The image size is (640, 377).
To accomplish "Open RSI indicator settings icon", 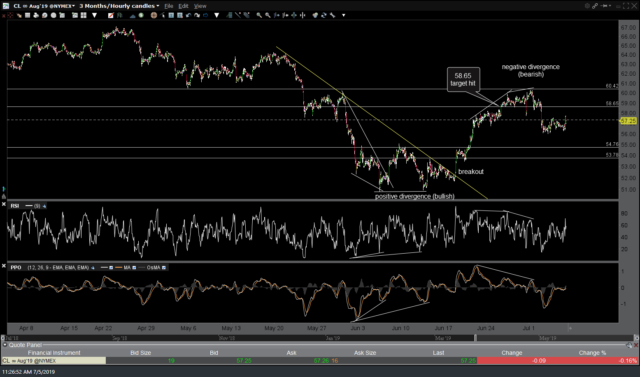I will 44,206.
